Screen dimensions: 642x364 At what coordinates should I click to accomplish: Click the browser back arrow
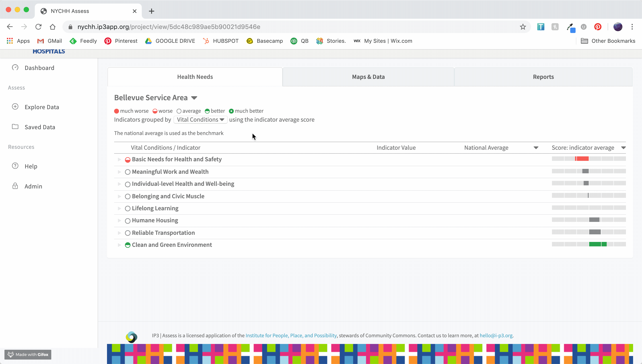10,27
